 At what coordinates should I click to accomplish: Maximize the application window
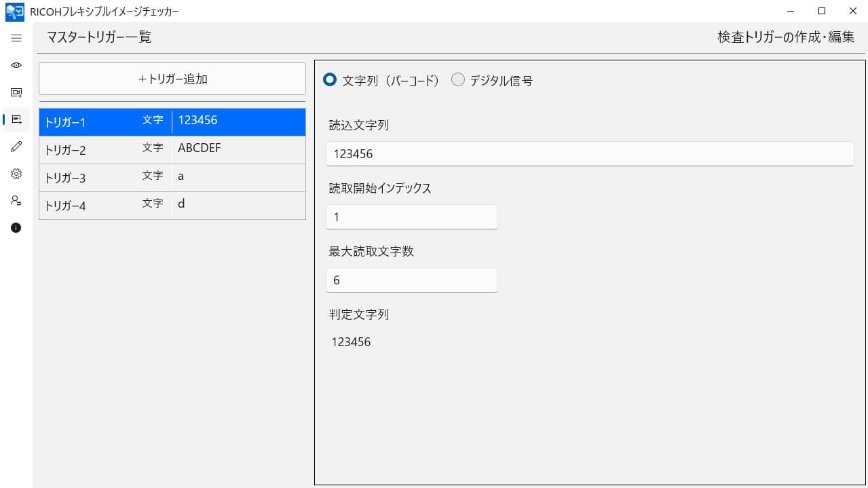[x=821, y=11]
